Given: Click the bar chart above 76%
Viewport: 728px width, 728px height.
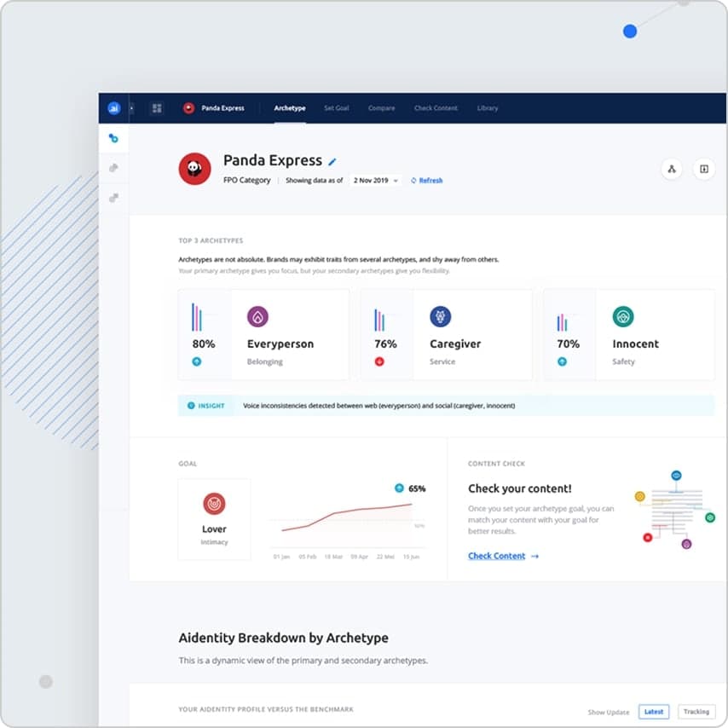Looking at the screenshot, I should [x=379, y=320].
